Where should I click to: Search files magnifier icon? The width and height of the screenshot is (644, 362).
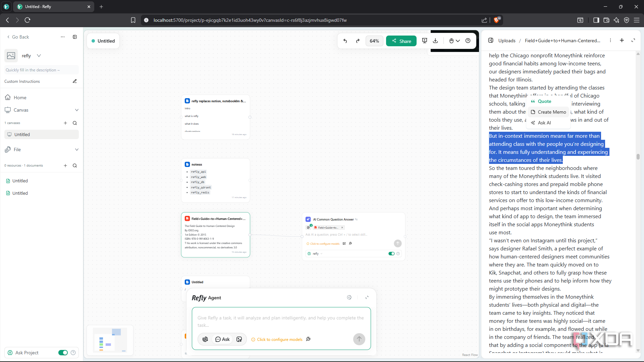(75, 166)
